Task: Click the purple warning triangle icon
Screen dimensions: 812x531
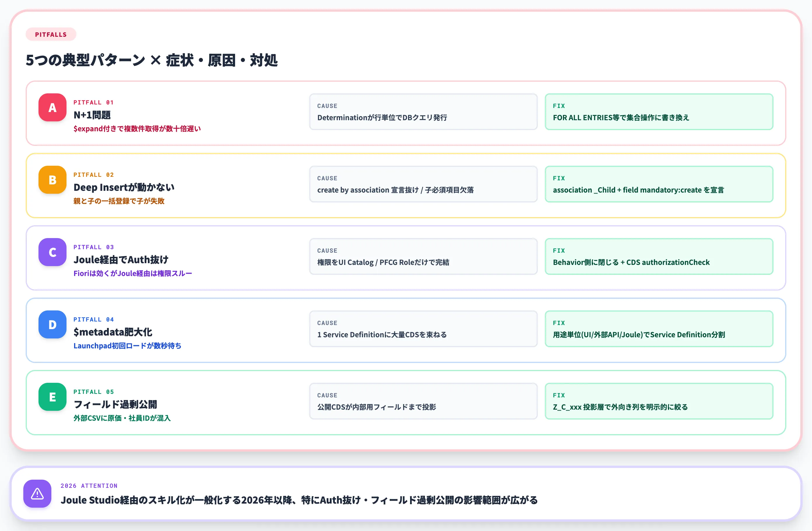Action: click(x=37, y=494)
